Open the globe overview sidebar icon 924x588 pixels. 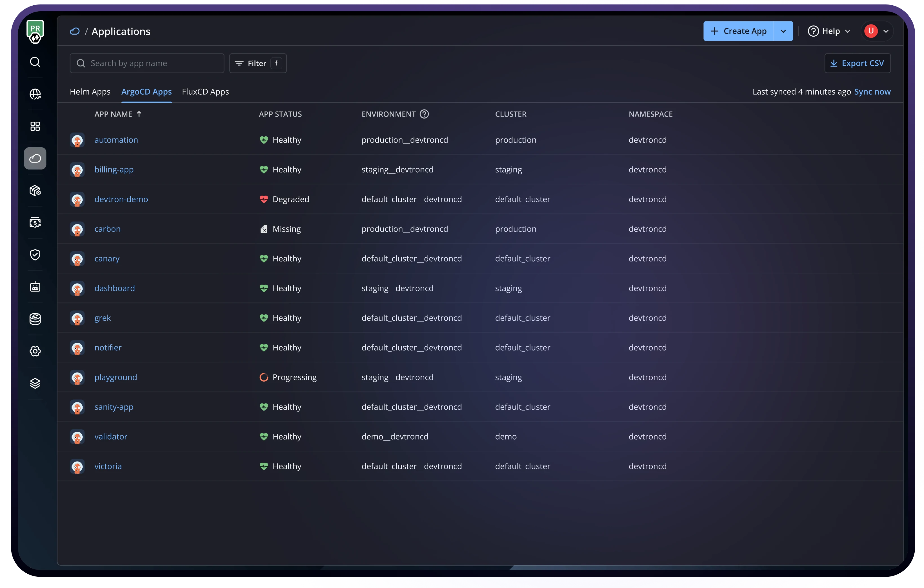35,94
